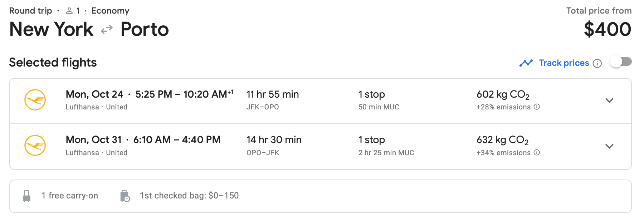Expand the Mon, Oct 31 flight details

pos(609,146)
